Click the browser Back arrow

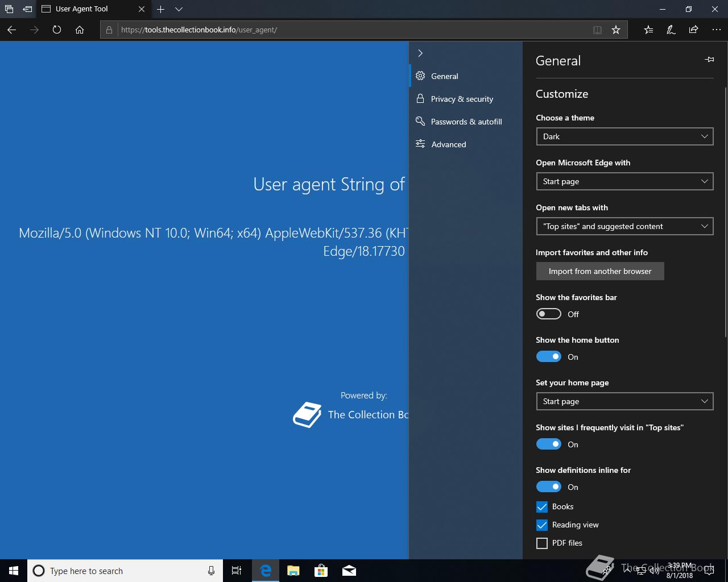[11, 30]
